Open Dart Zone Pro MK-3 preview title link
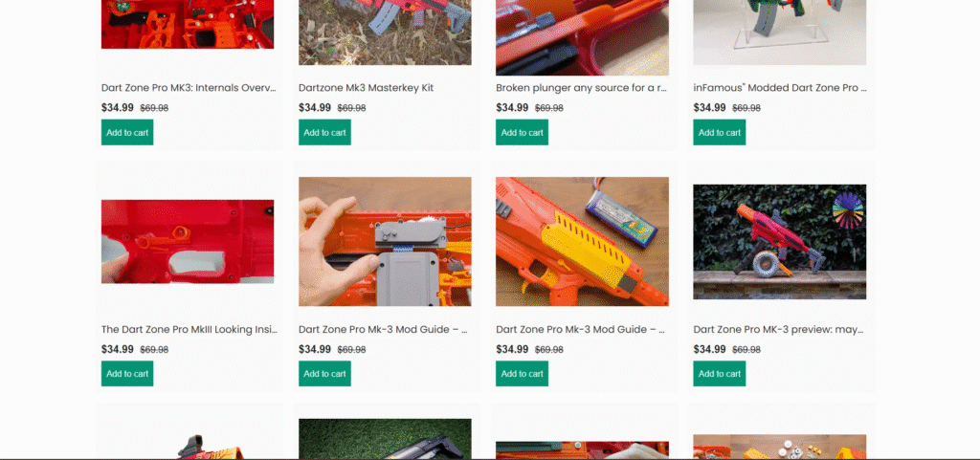 pos(778,330)
